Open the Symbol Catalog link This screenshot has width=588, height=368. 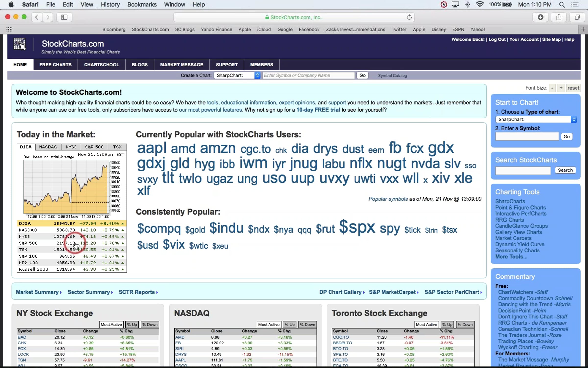pos(392,76)
